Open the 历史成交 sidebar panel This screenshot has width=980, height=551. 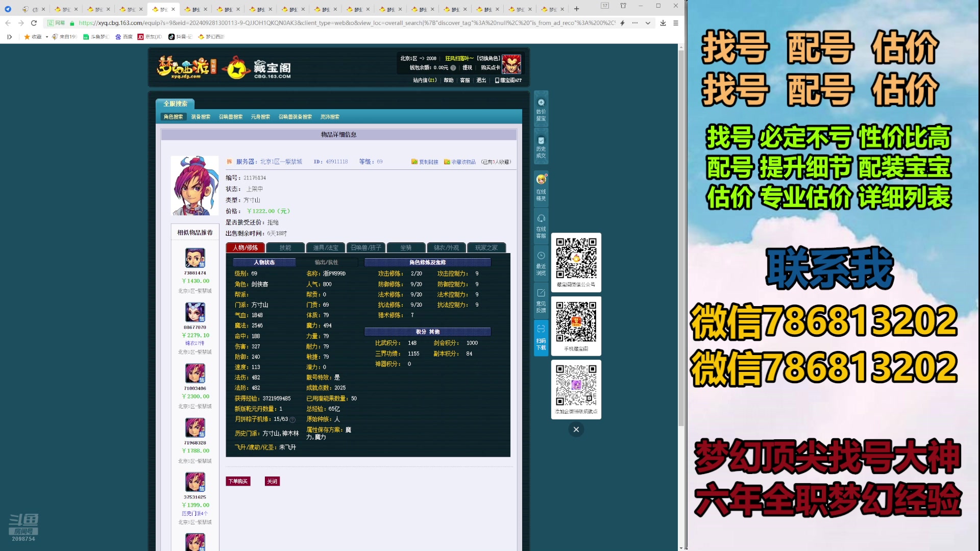(x=541, y=147)
